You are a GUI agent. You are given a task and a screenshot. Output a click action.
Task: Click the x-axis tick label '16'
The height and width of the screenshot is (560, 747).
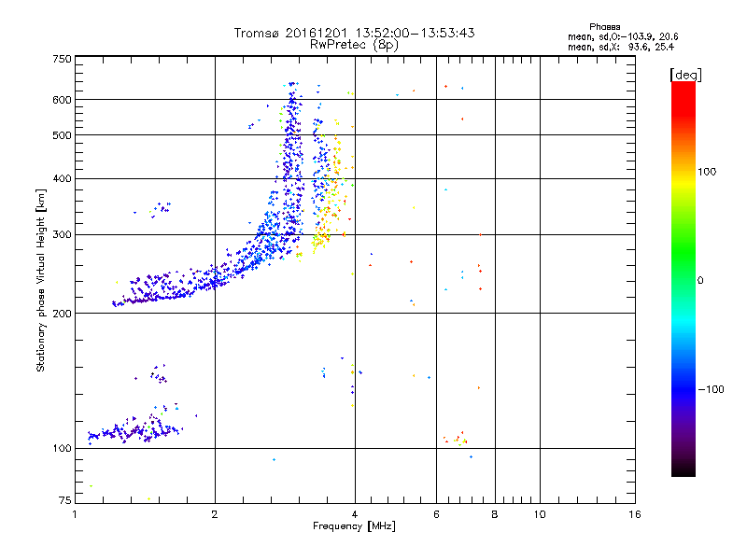tap(635, 514)
